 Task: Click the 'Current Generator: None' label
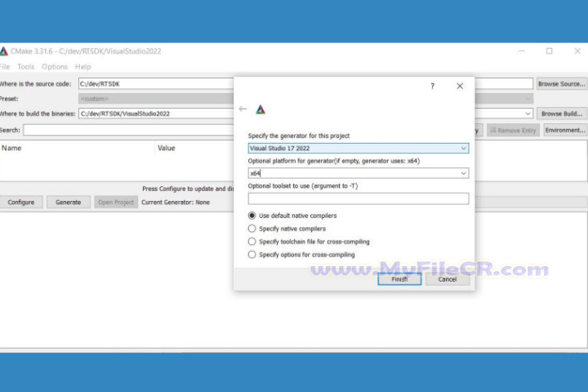pyautogui.click(x=176, y=203)
